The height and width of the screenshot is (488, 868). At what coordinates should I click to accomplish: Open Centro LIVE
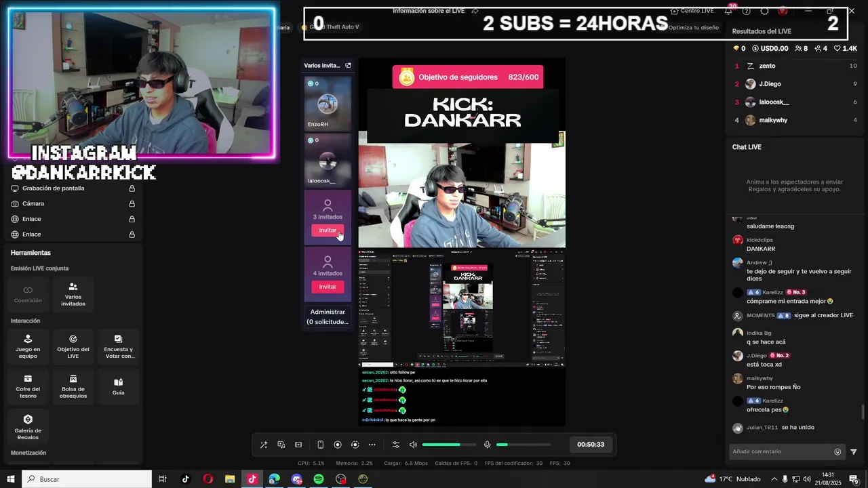point(692,11)
